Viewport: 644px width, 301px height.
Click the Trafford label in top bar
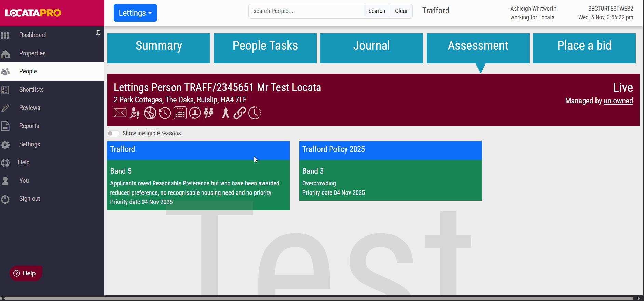click(436, 11)
